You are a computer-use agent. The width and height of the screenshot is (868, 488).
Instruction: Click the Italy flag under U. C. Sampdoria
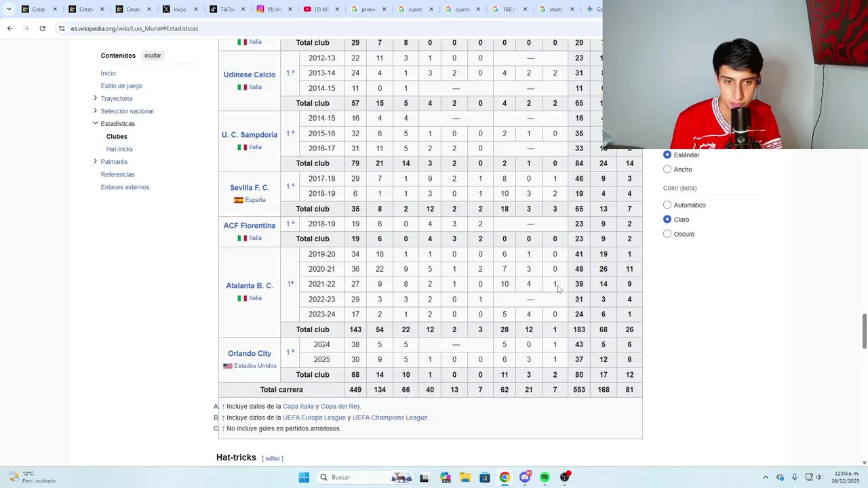(x=242, y=147)
